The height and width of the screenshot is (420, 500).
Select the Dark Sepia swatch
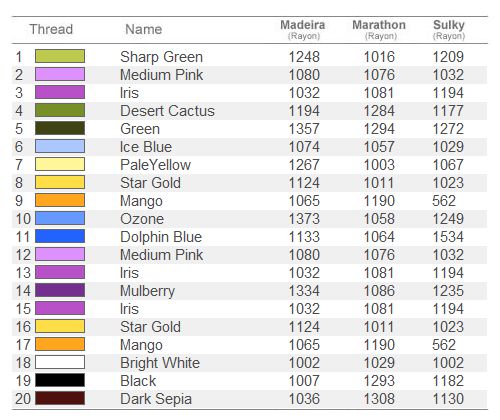click(60, 398)
